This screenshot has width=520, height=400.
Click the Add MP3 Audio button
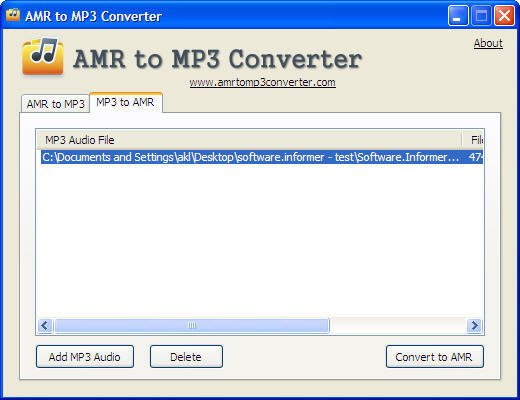(x=85, y=357)
